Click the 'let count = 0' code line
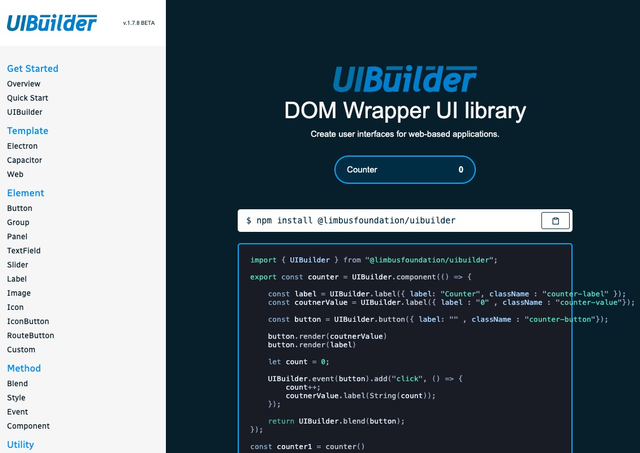Image resolution: width=640 pixels, height=453 pixels. 298,362
